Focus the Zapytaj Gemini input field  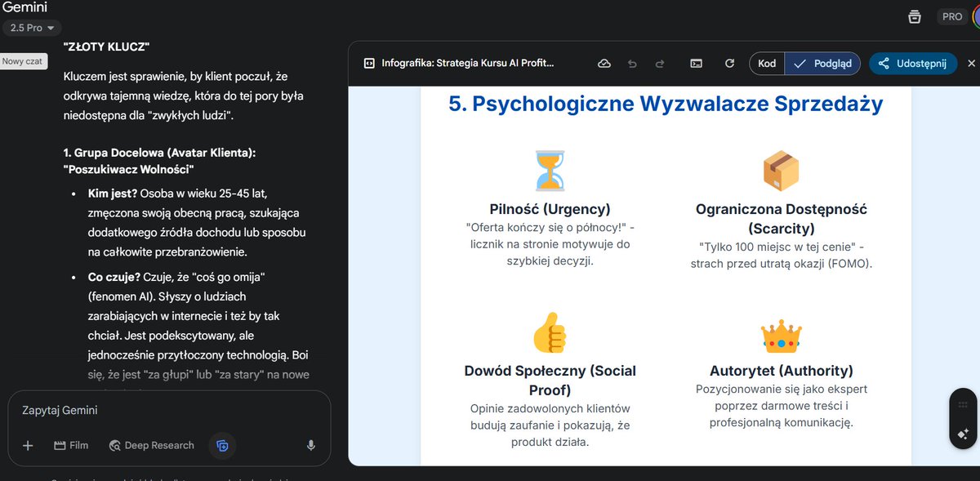(x=169, y=410)
